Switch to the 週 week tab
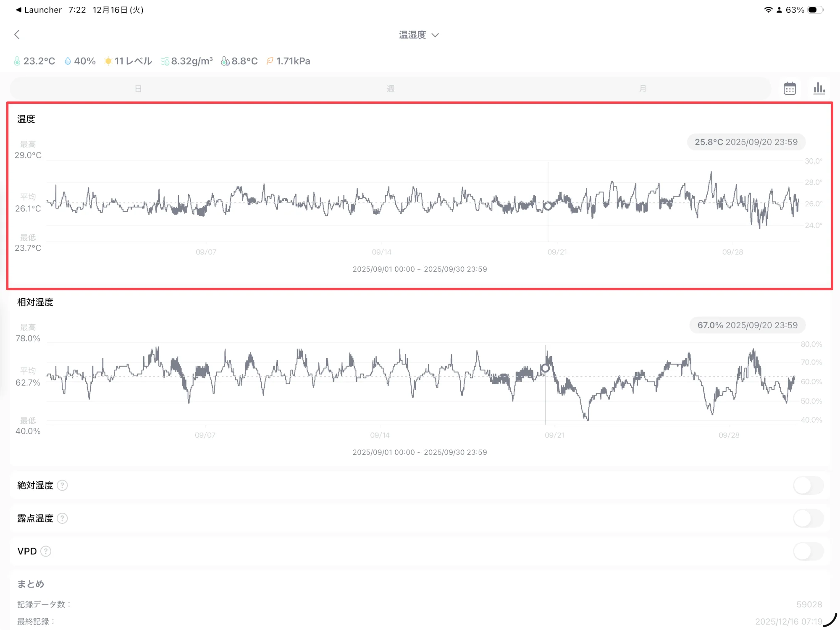Image resolution: width=840 pixels, height=630 pixels. click(x=390, y=89)
